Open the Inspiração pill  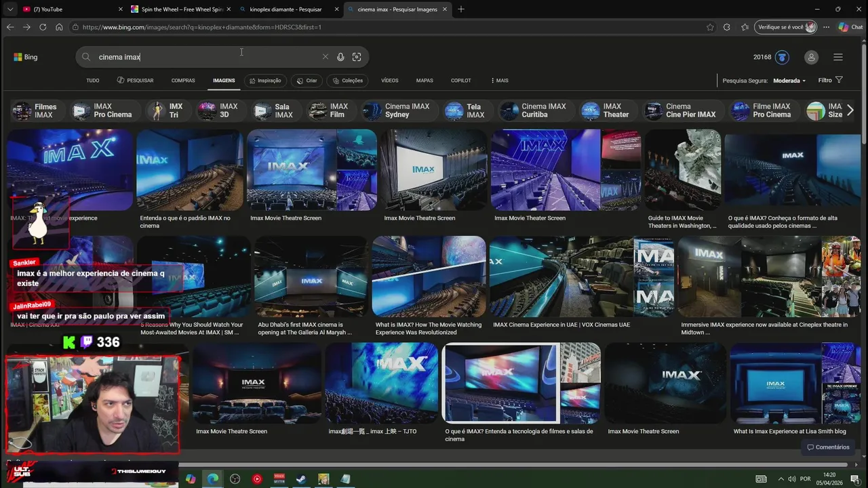coord(265,81)
